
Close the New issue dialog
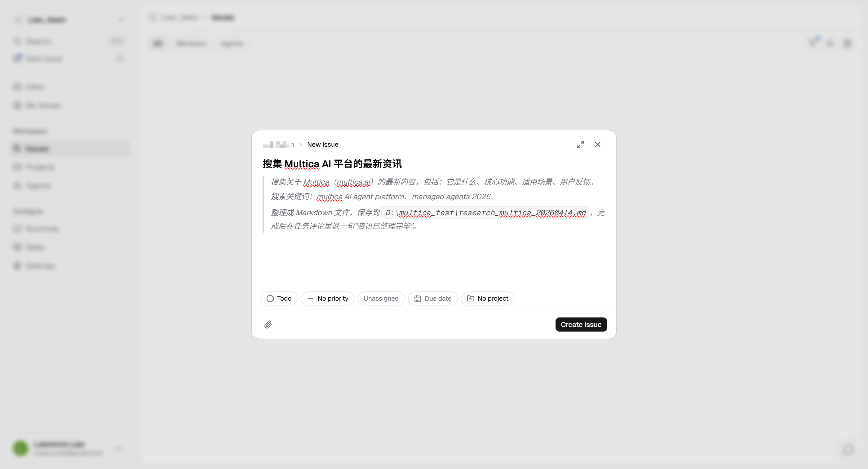coord(598,144)
